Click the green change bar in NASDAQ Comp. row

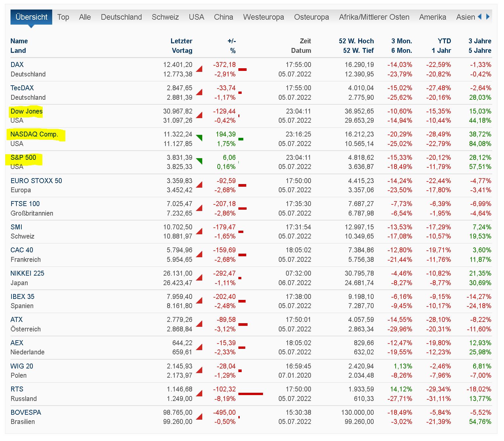(241, 139)
